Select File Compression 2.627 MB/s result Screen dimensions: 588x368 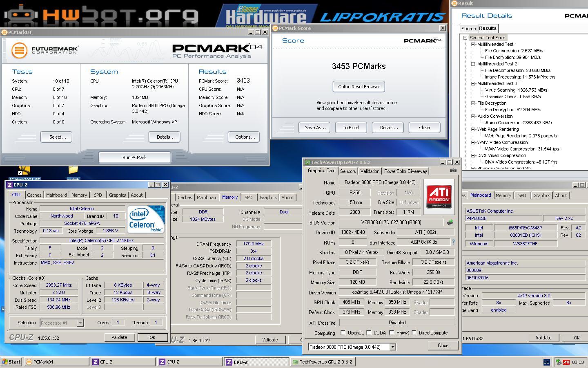click(514, 51)
